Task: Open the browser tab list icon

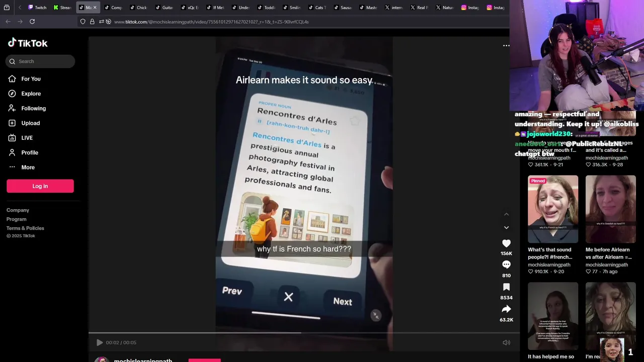Action: click(x=7, y=8)
